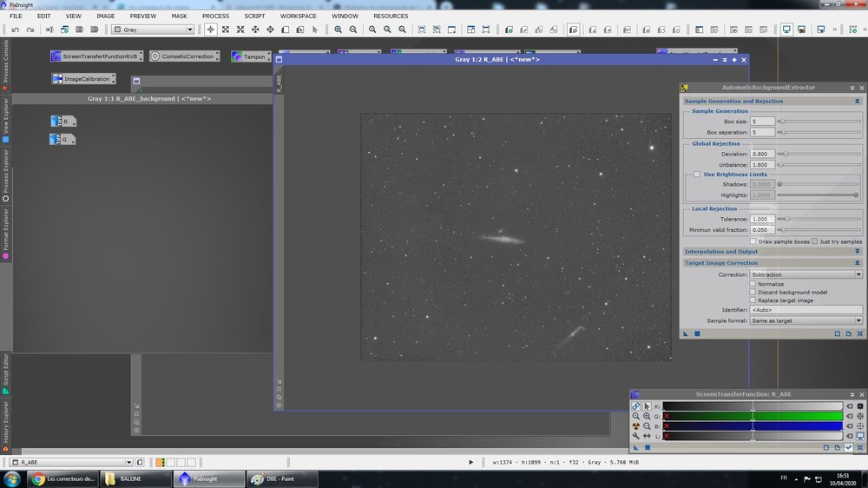Open the PROCESS menu

(215, 16)
